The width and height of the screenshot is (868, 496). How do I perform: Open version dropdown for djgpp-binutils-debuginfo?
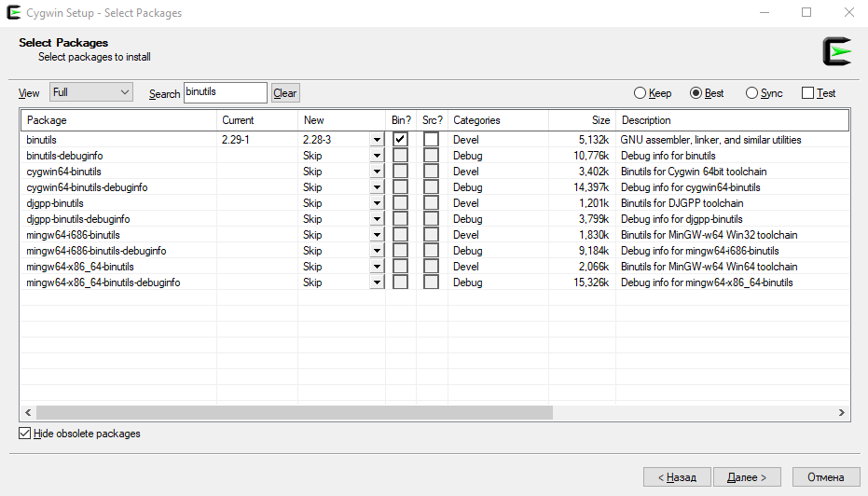(377, 219)
